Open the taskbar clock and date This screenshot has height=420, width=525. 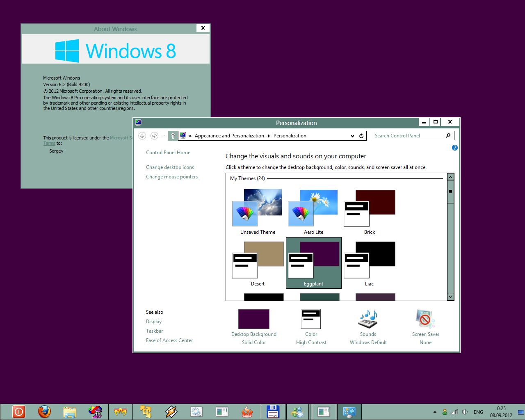(501, 412)
